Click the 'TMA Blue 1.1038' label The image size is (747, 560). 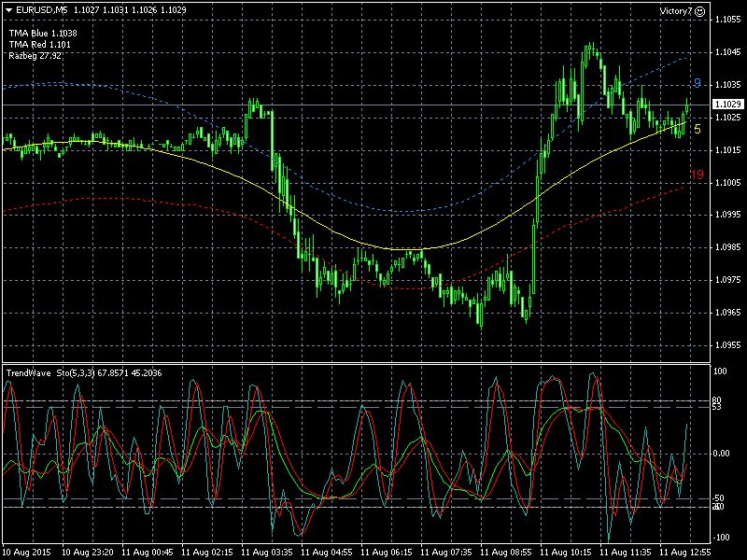point(43,34)
